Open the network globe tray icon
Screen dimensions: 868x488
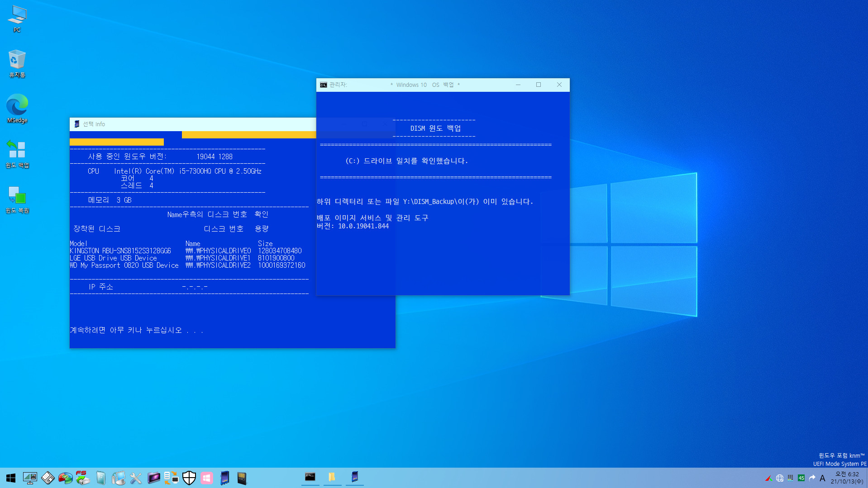[779, 478]
